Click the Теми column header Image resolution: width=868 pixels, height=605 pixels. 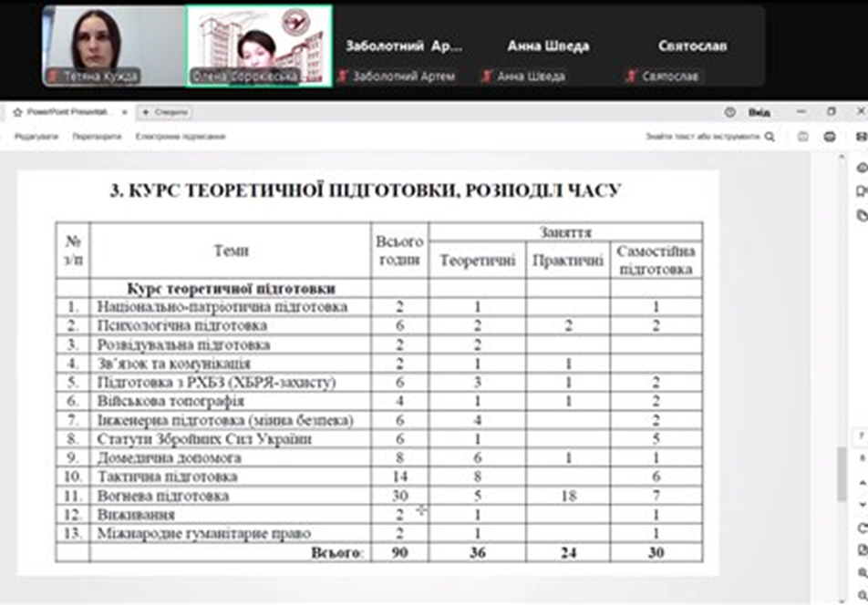(x=231, y=251)
